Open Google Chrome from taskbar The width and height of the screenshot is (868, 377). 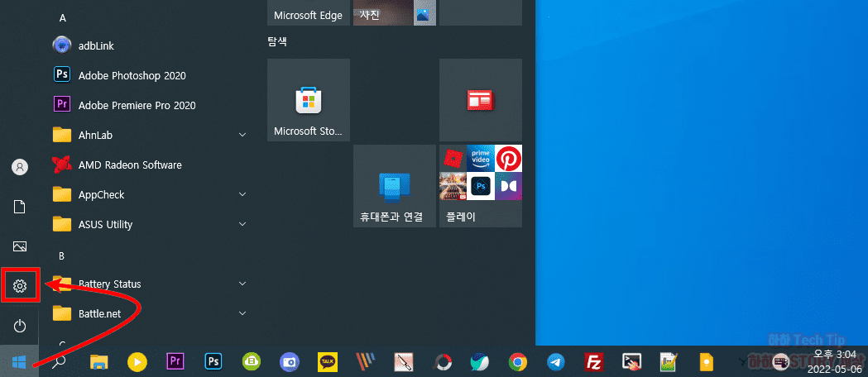[518, 362]
